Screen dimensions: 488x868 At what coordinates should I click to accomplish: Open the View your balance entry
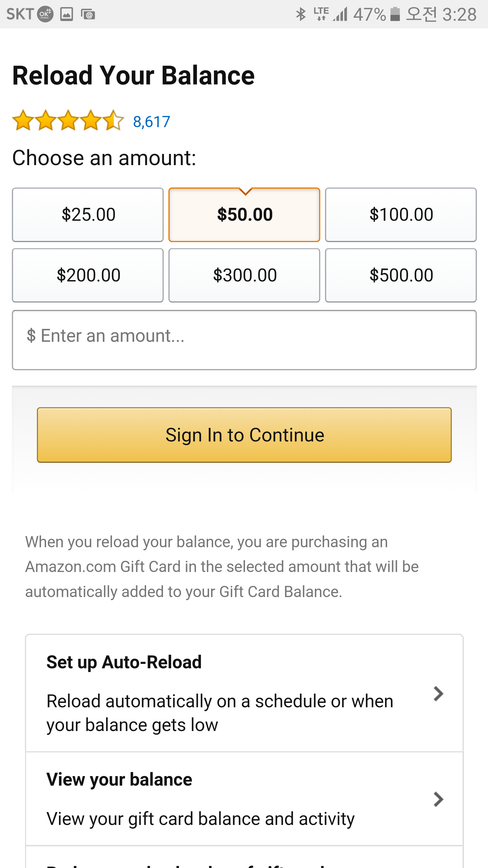click(220, 799)
